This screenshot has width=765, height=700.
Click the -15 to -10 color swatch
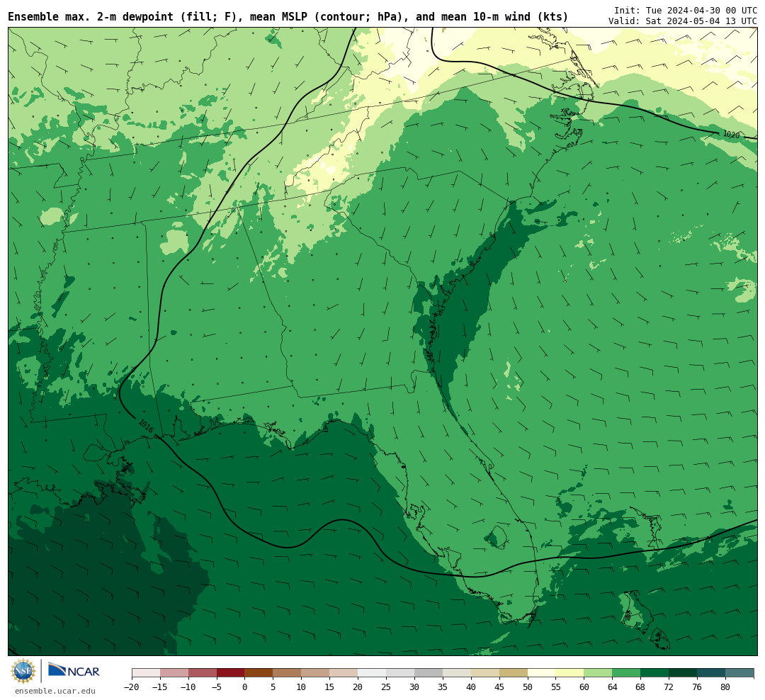[x=174, y=673]
